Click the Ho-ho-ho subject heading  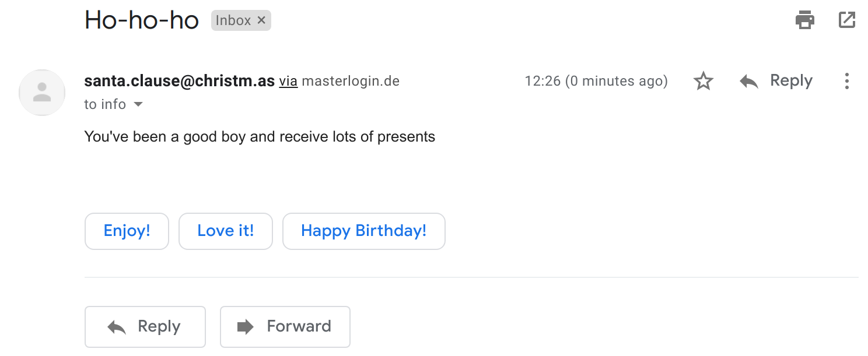142,20
